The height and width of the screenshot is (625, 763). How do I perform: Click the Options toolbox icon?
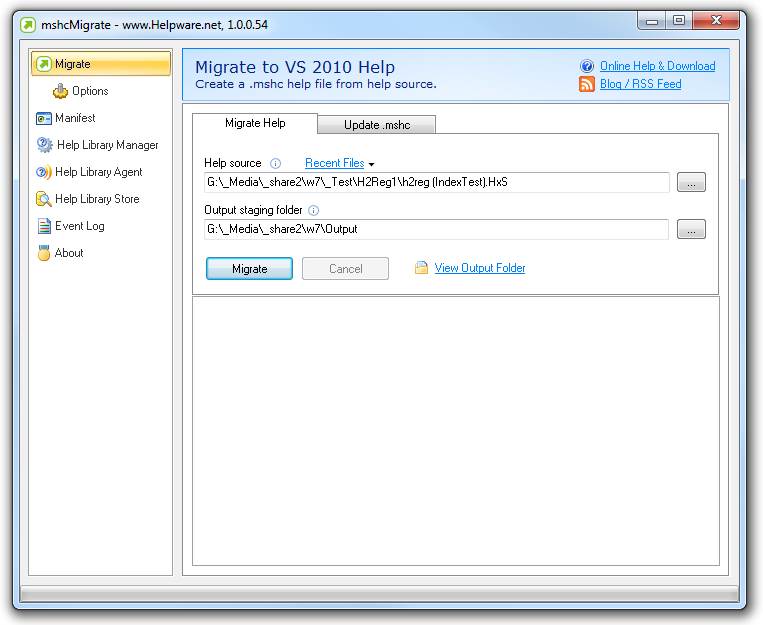coord(60,91)
